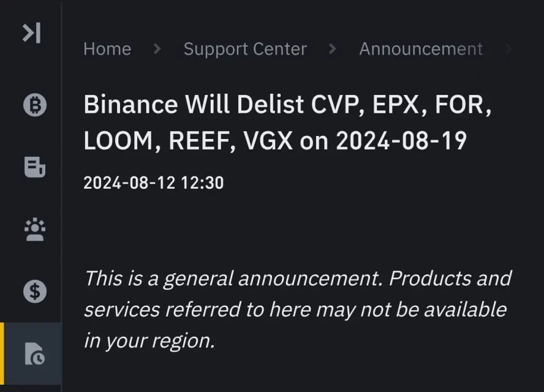
Task: Open Fiat announcements via the dollar icon
Action: tap(35, 292)
